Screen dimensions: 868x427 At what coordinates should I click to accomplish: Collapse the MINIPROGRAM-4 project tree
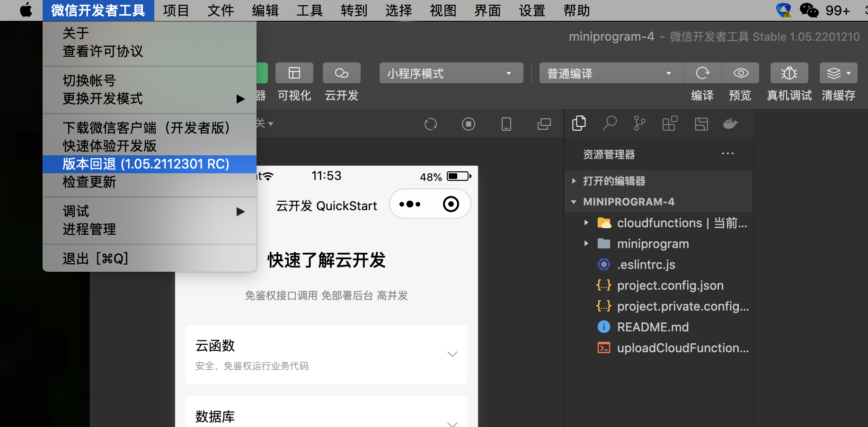click(658, 202)
